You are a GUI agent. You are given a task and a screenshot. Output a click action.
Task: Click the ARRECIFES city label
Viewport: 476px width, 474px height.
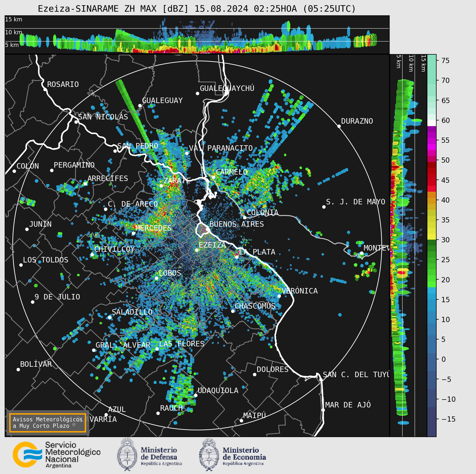click(108, 179)
